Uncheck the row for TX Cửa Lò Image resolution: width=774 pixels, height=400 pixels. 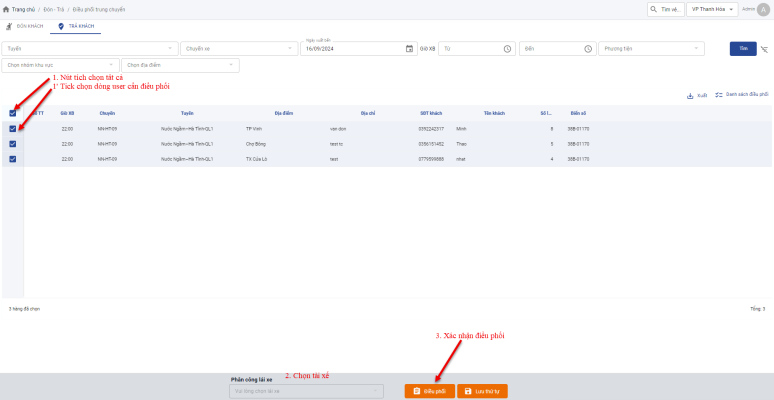tap(12, 158)
